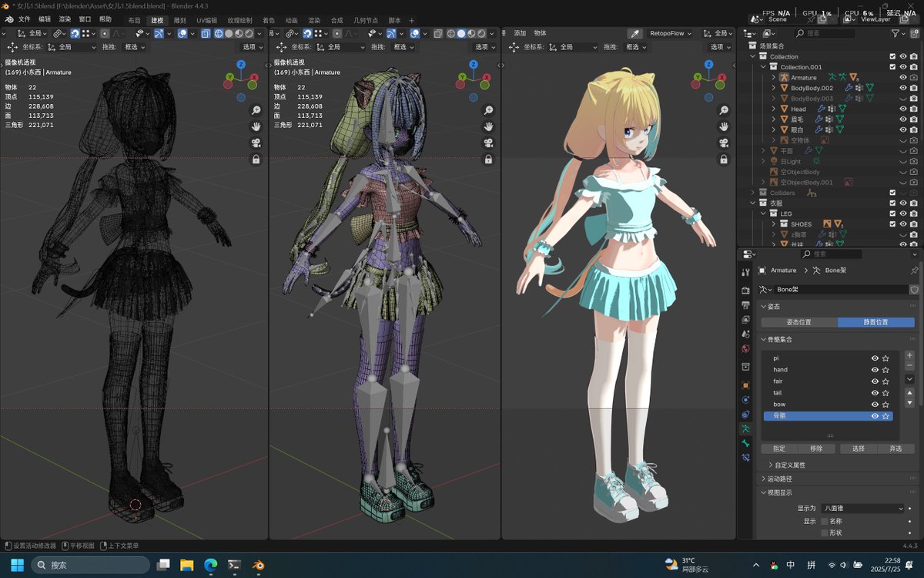Open the Bone properties tab
The height and width of the screenshot is (578, 924).
[x=745, y=443]
